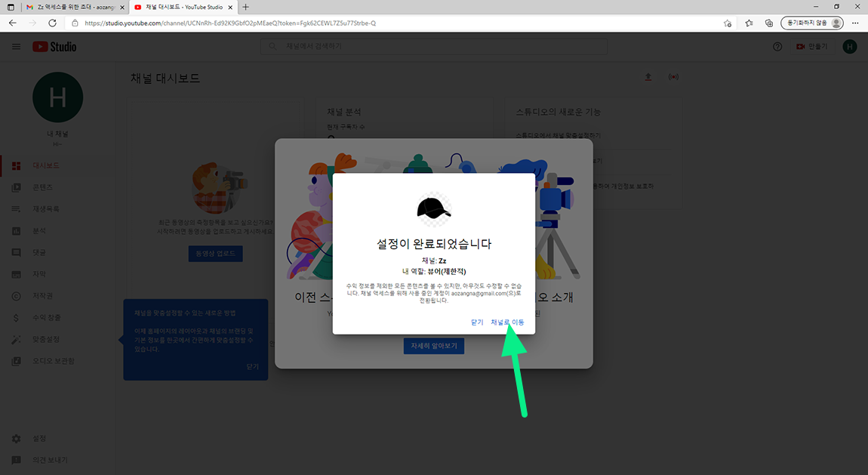Switch to the Gmail Zz 액세스 tab
The width and height of the screenshot is (868, 475).
[x=75, y=8]
